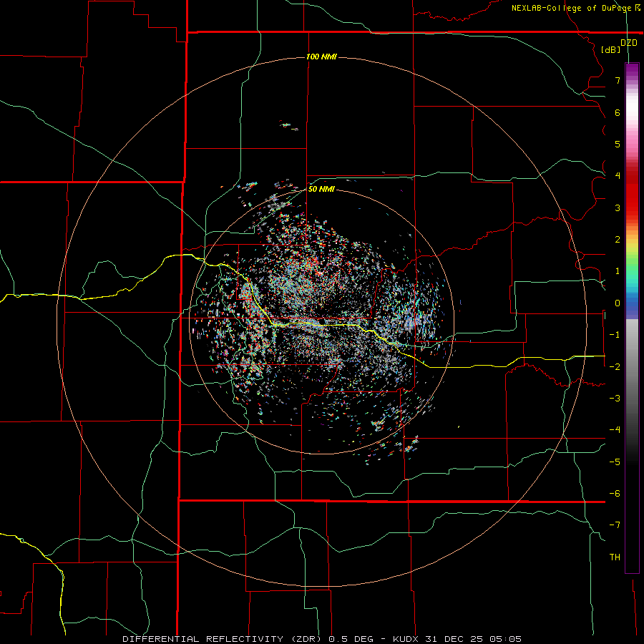Click the "0.5 DEG" elevation text

[x=351, y=639]
